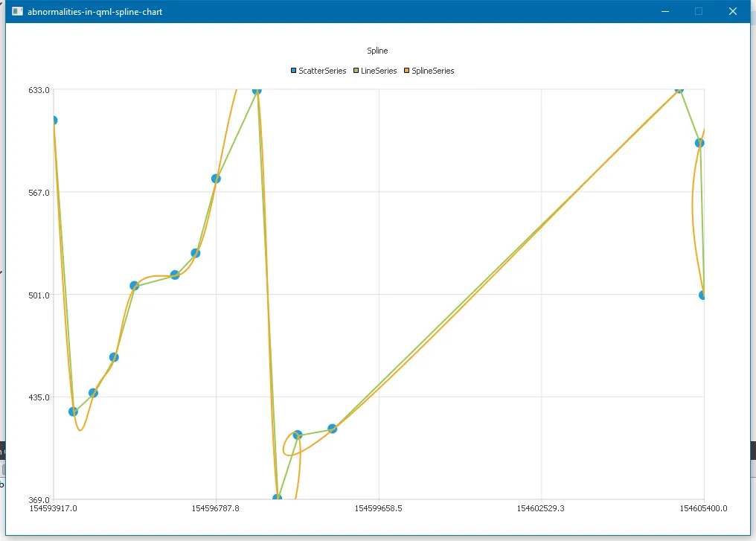The width and height of the screenshot is (756, 541).
Task: Click x-axis label 154593917.0
Action: click(53, 508)
